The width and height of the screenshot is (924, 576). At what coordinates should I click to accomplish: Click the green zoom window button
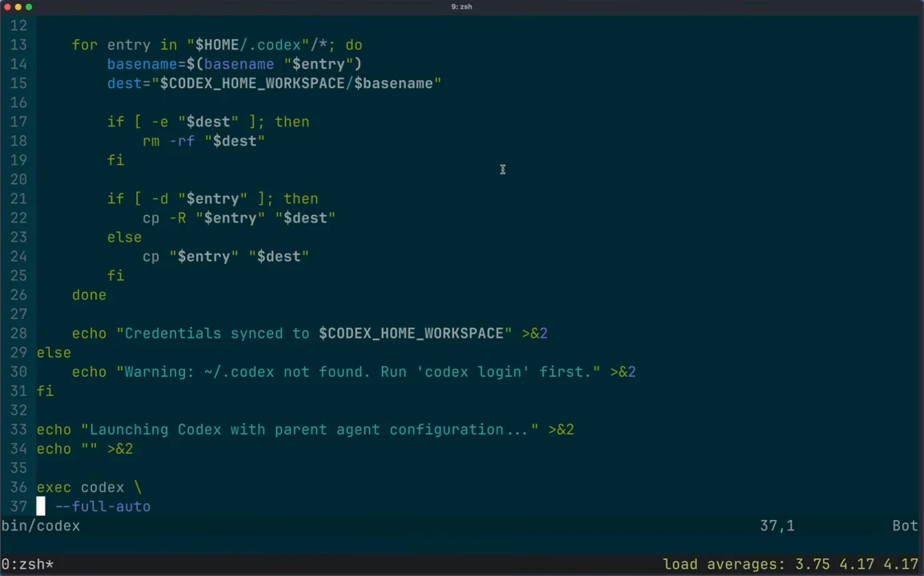point(29,7)
